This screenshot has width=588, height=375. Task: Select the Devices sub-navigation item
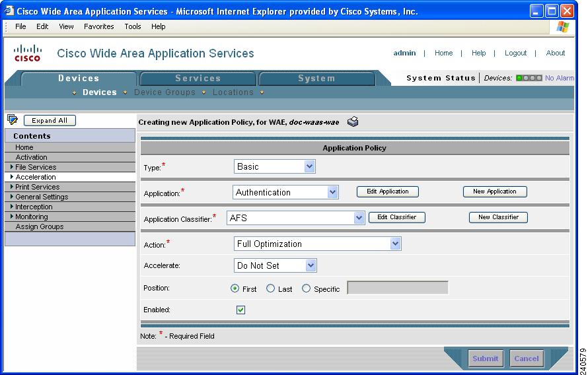coord(99,92)
